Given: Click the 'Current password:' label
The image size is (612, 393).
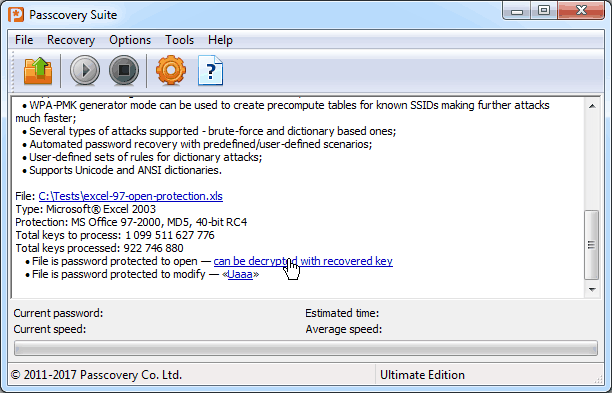Looking at the screenshot, I should coord(58,313).
